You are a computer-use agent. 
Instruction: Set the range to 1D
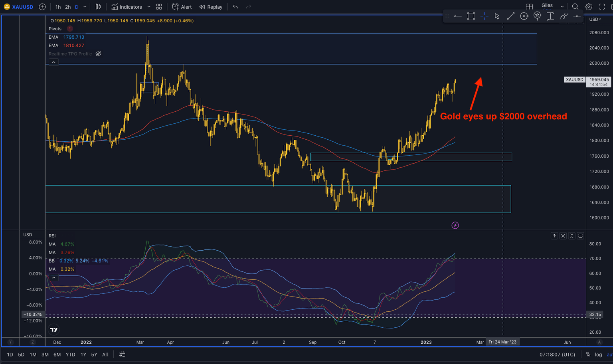point(10,354)
